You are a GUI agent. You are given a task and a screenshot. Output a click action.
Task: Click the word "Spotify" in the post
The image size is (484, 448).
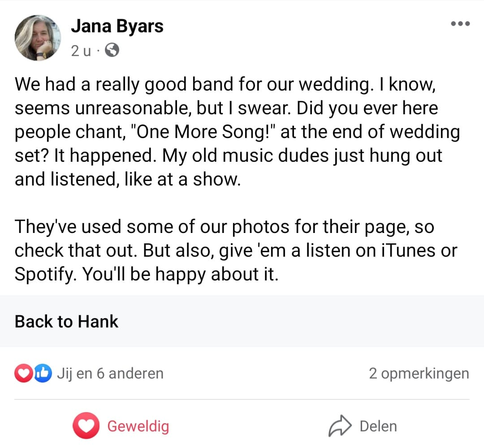pyautogui.click(x=43, y=275)
